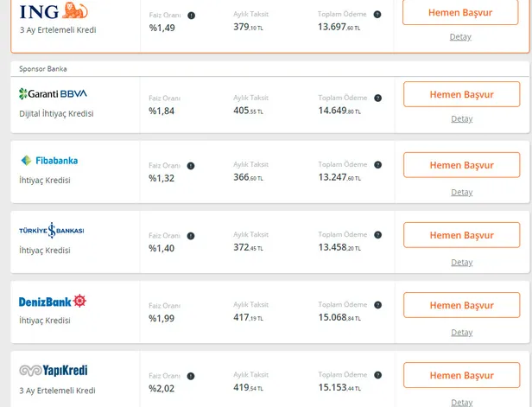Screen dimensions: 532x407
Task: Click Hemen Başvur for İş Bankası
Action: [461, 235]
